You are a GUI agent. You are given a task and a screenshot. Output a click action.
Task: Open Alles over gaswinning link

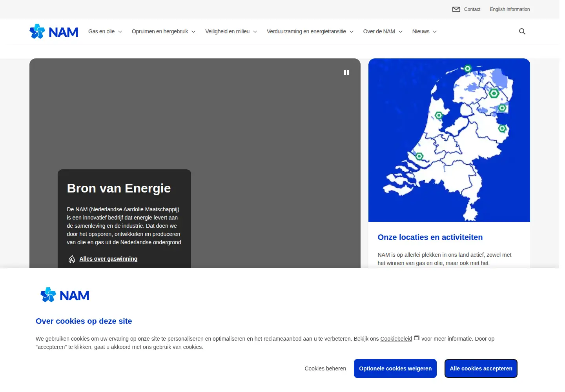[108, 259]
